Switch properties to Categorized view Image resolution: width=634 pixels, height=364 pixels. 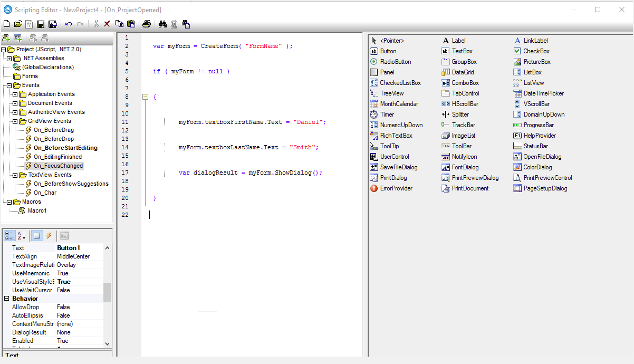[9, 235]
